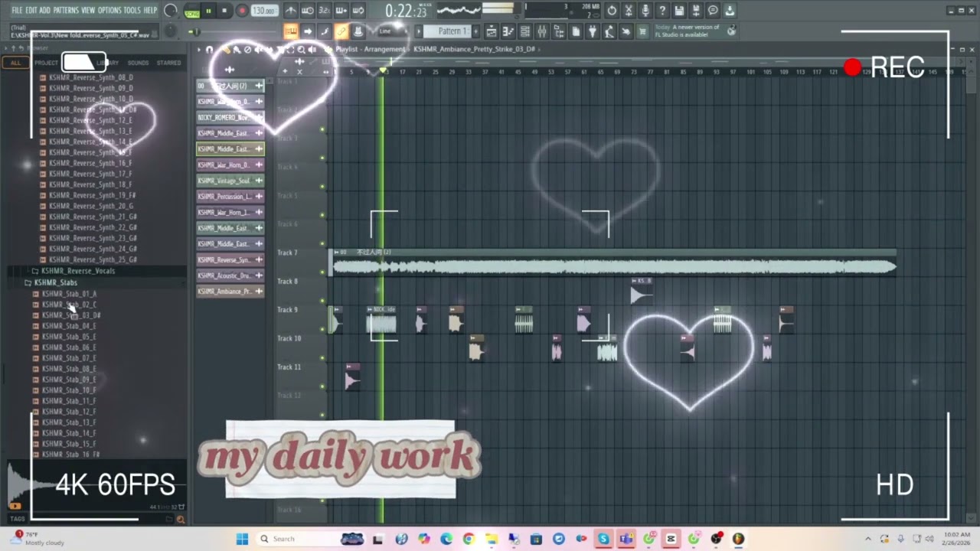980x551 pixels.
Task: Click the microphone one-click recording icon
Action: click(x=645, y=11)
